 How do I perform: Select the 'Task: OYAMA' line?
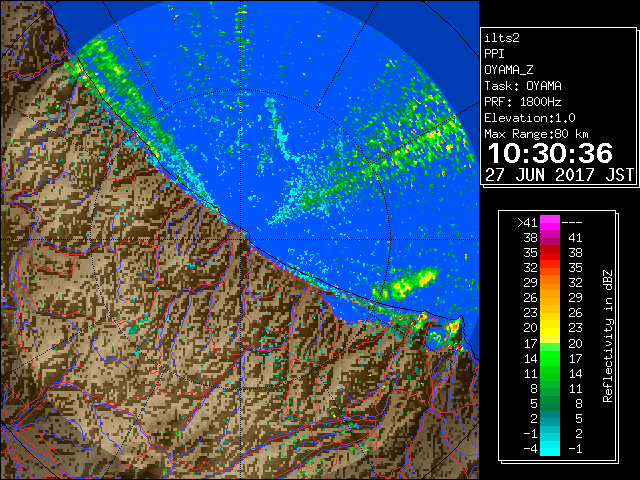(x=523, y=86)
